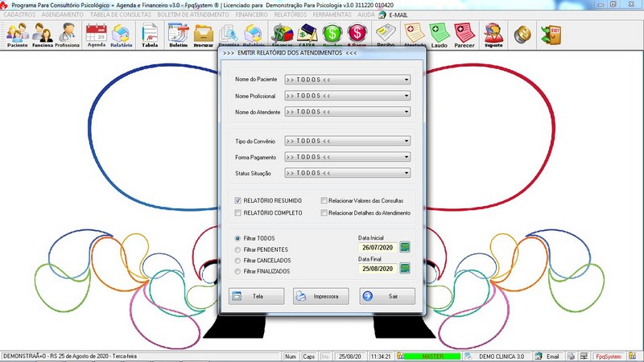Open the AJUDA menu
Viewport: 644px width, 362px height.
tap(366, 14)
